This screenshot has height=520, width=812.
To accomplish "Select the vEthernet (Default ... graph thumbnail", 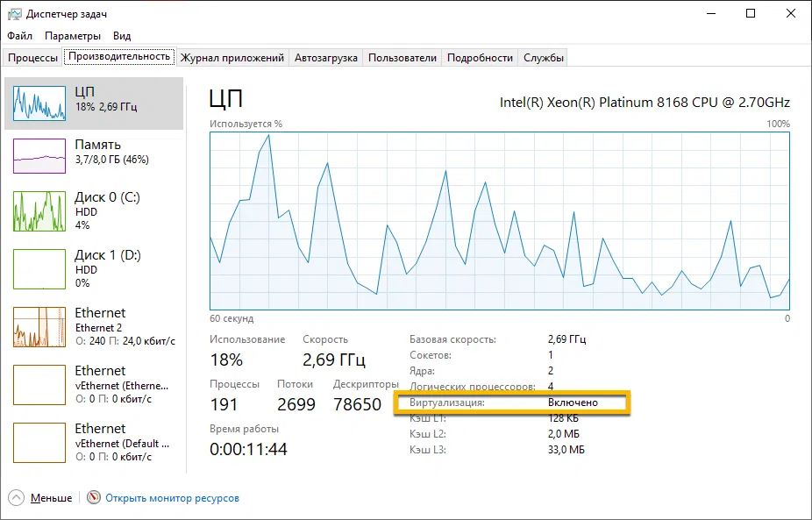I will (39, 443).
